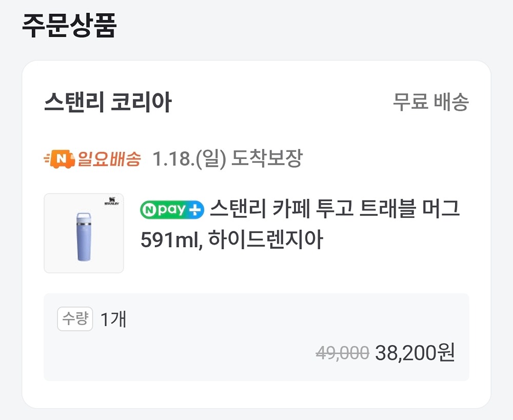The height and width of the screenshot is (420, 513).
Task: Click the Npay plus membership badge
Action: point(172,210)
